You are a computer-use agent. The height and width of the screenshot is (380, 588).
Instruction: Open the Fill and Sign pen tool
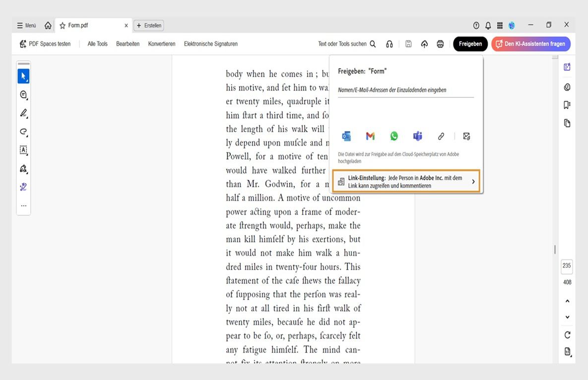point(23,168)
